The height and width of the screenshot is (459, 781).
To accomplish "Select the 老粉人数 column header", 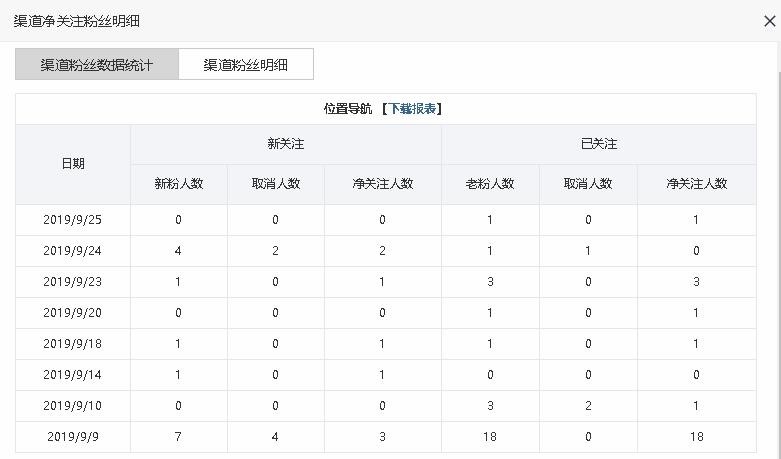I will tap(490, 184).
